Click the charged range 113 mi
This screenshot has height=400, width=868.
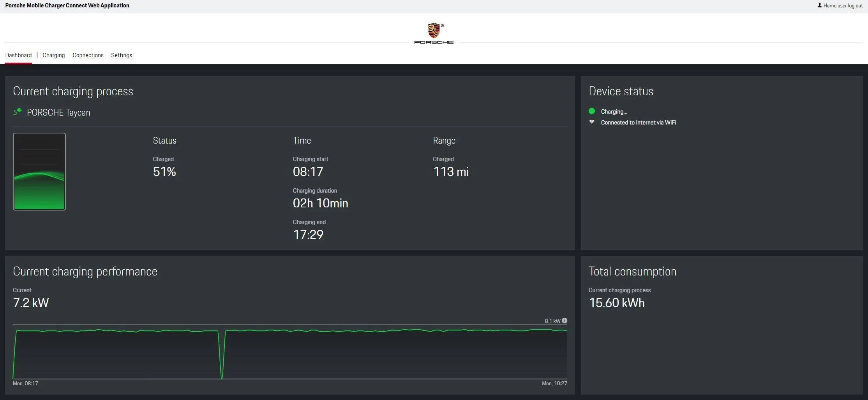point(451,172)
